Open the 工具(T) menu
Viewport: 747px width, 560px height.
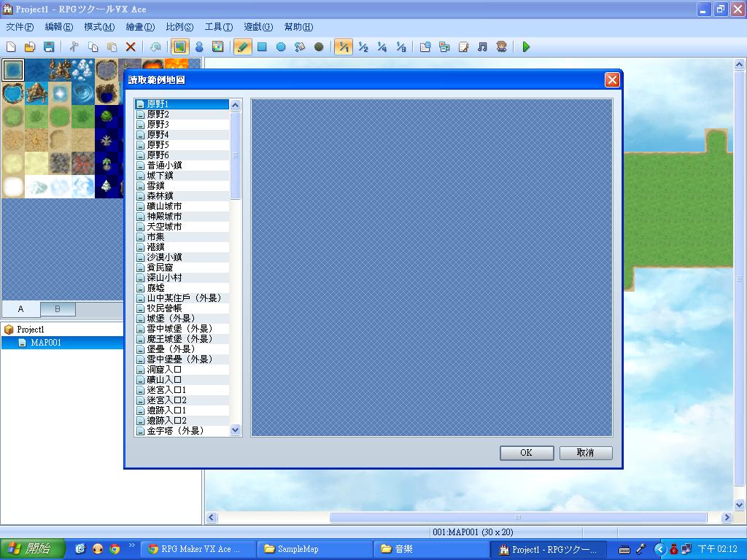pos(219,27)
